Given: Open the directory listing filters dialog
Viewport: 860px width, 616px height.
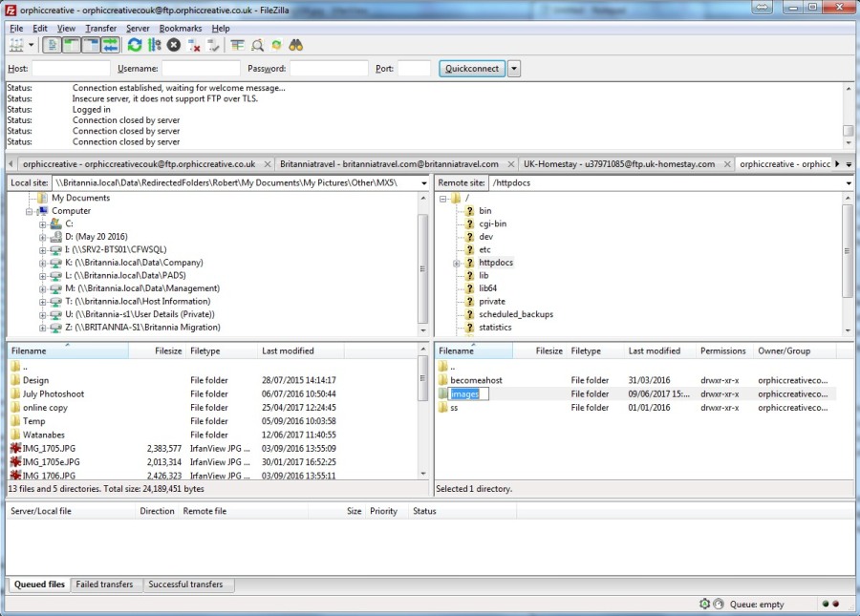Looking at the screenshot, I should coord(238,46).
